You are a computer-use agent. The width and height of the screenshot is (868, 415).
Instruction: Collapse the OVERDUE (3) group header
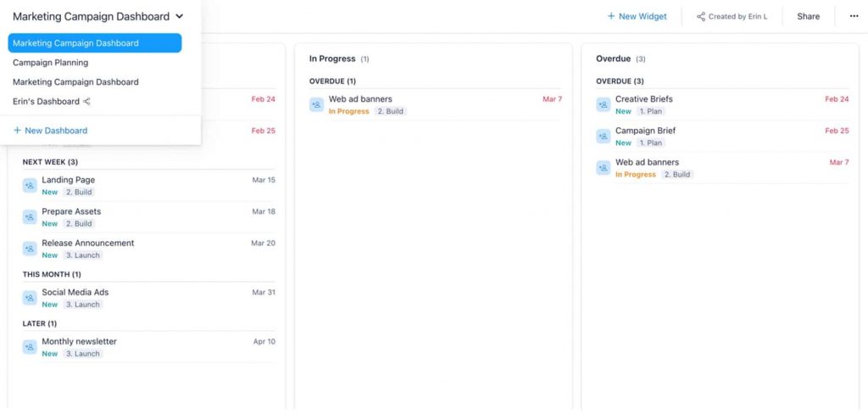pyautogui.click(x=620, y=81)
